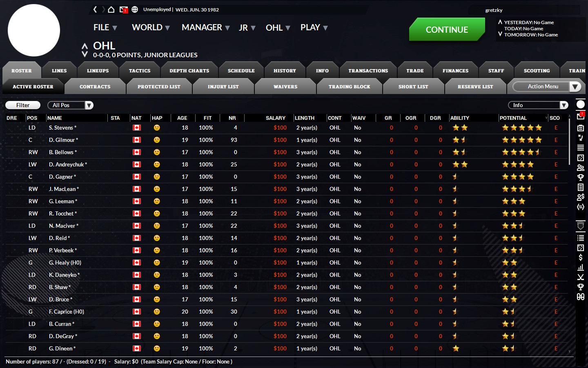Select player D. Gilmour in the roster
Image resolution: width=588 pixels, height=368 pixels.
pos(63,140)
